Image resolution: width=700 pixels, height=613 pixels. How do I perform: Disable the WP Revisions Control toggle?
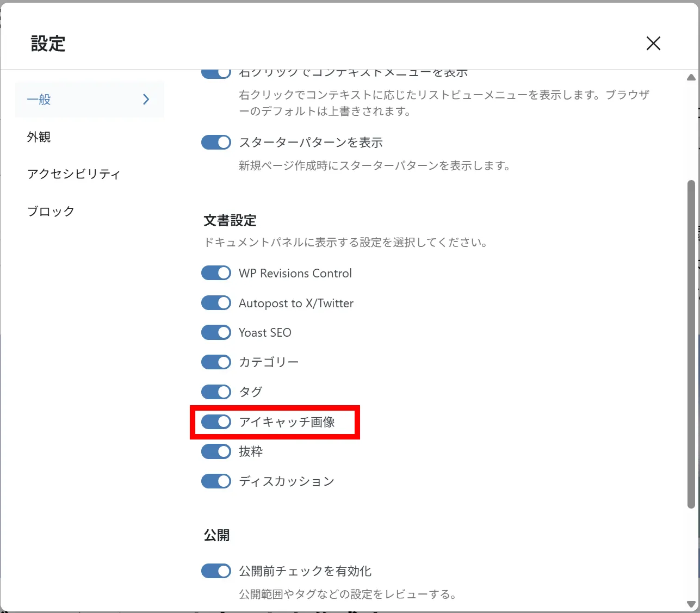[x=216, y=273]
